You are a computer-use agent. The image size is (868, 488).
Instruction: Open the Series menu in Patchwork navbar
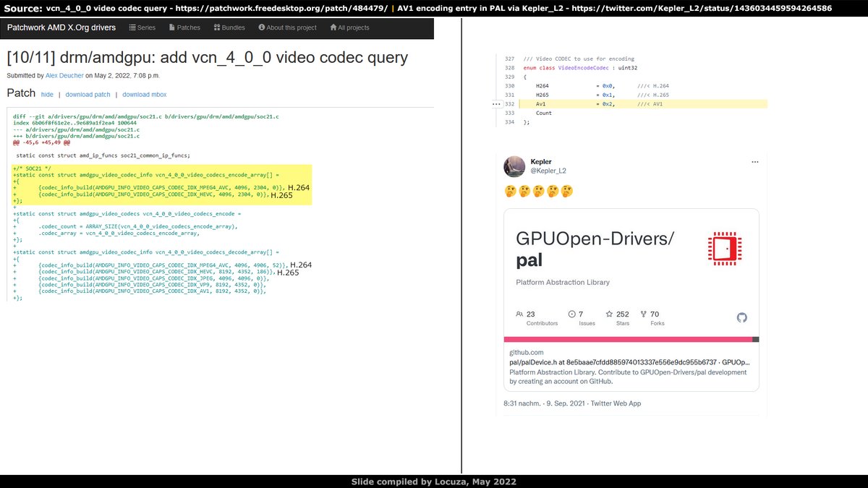[x=142, y=27]
